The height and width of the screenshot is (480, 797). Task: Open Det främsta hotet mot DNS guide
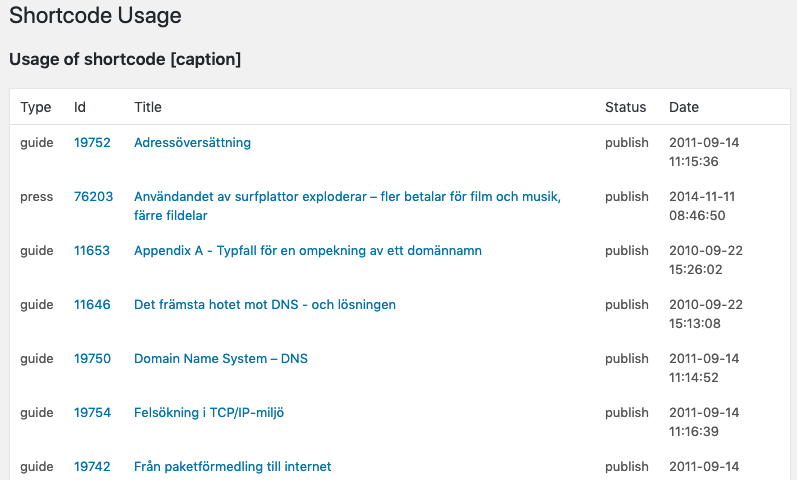click(x=264, y=304)
